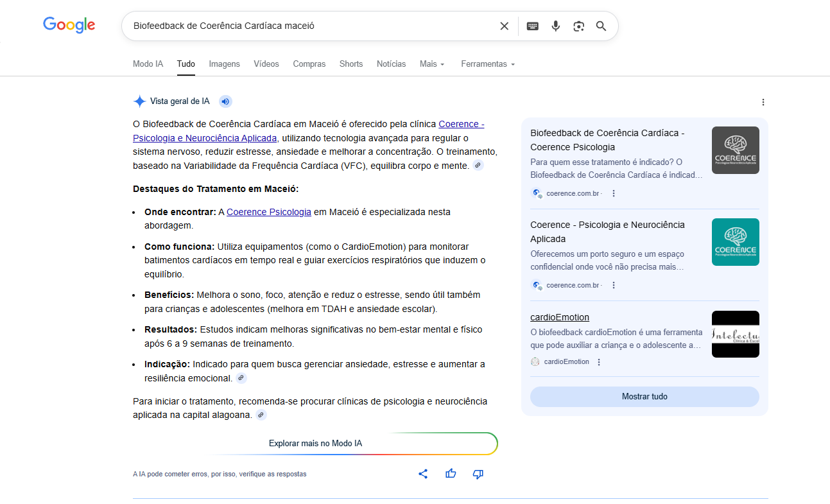Click 'Destaques do Tratamento em Maceió:' heading
The image size is (830, 504).
click(216, 189)
